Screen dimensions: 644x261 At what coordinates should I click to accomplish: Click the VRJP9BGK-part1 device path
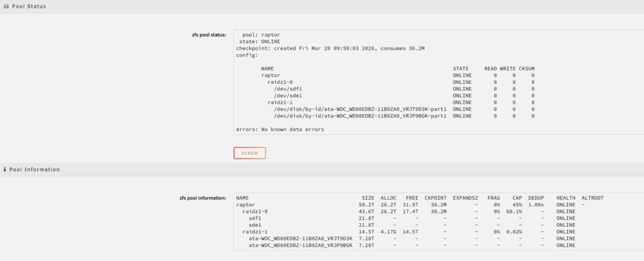(x=361, y=116)
